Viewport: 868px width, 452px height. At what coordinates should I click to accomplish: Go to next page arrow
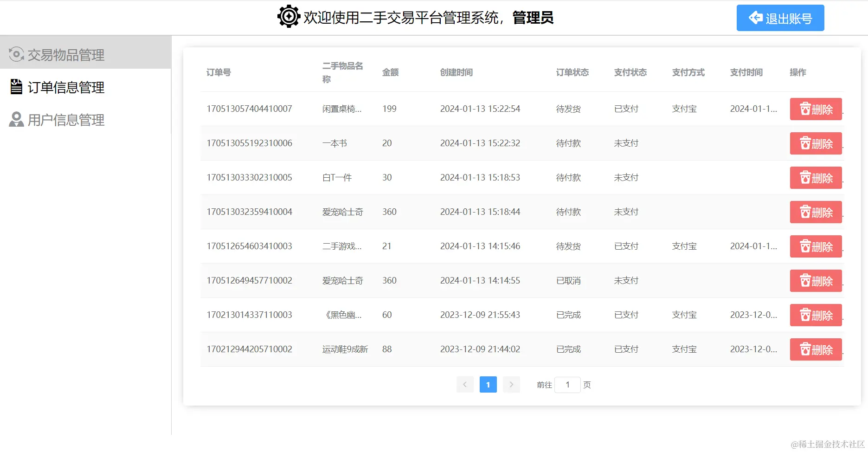[x=511, y=384]
